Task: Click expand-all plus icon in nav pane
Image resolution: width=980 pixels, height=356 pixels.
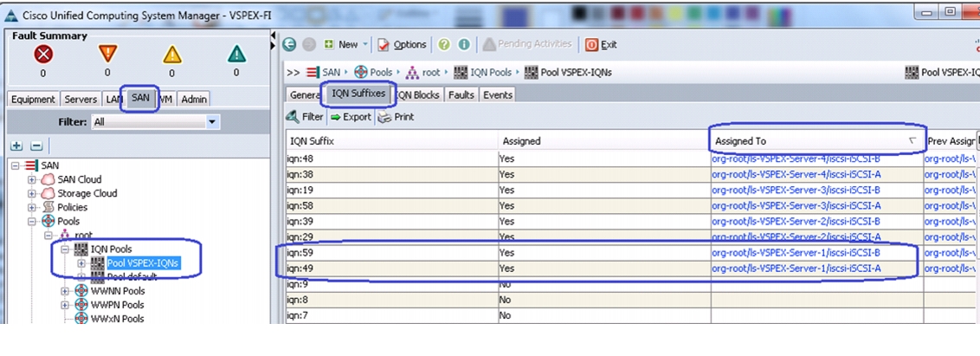Action: (x=16, y=146)
